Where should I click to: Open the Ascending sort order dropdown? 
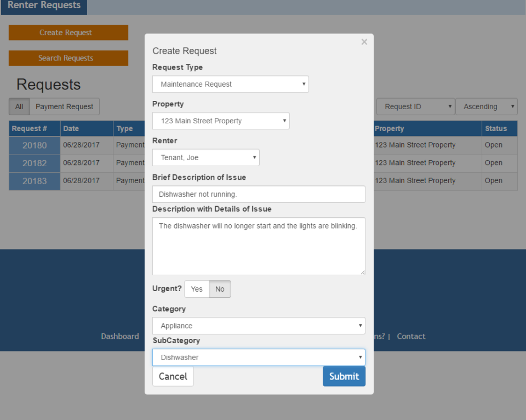tap(486, 107)
